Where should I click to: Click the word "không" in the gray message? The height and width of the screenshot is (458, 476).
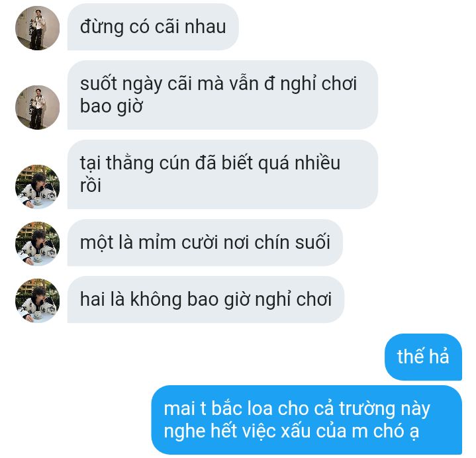point(156,300)
